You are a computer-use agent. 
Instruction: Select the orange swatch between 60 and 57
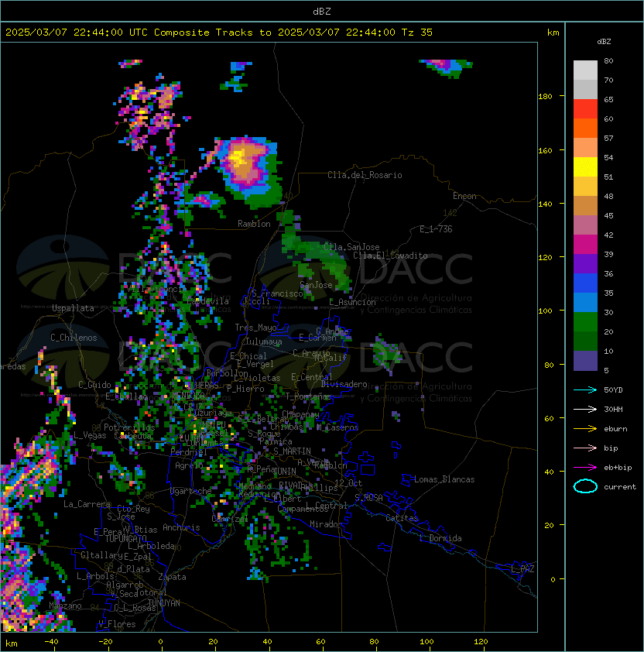(x=585, y=128)
